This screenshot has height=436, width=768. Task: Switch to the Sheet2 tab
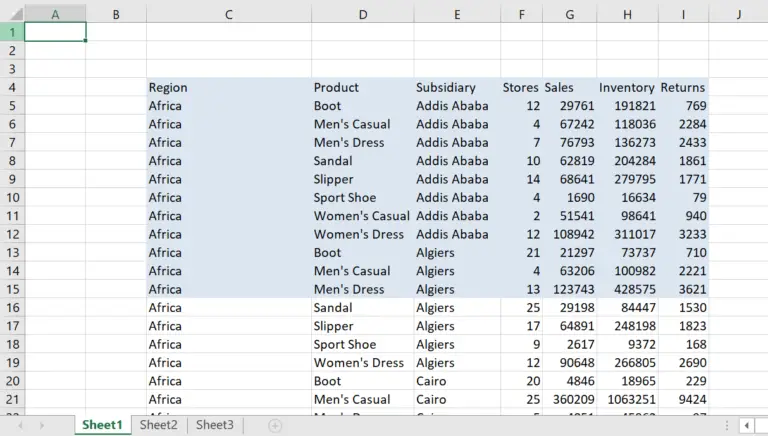[x=159, y=425]
